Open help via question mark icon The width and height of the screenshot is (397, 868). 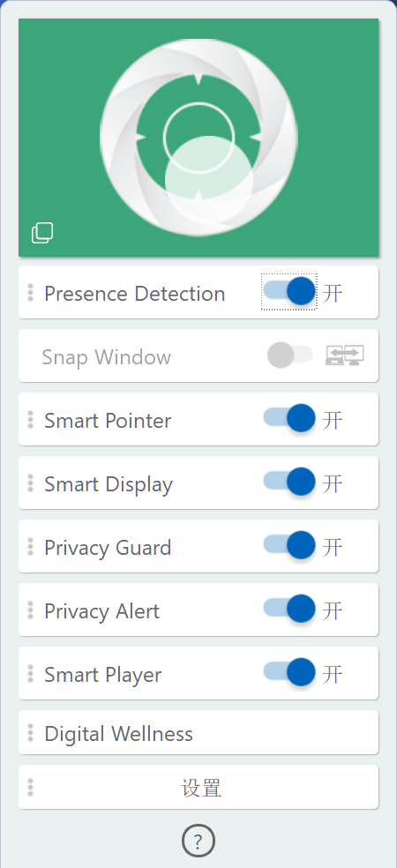[x=198, y=841]
